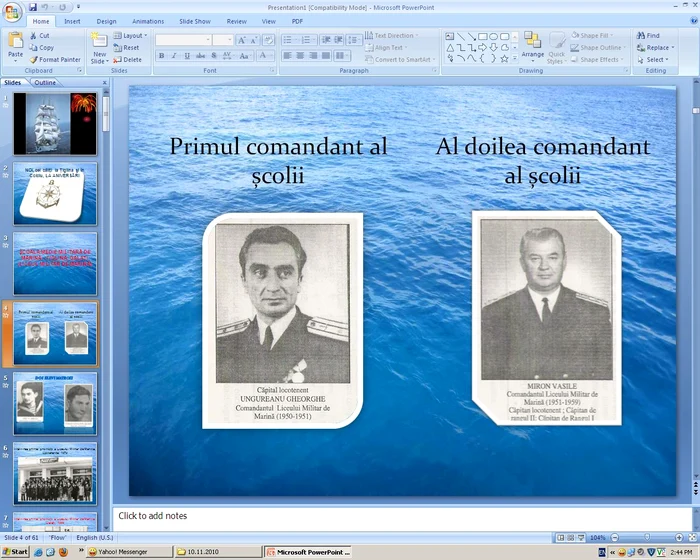This screenshot has height=560, width=700.
Task: Switch to Slide Sorter view
Action: click(x=571, y=538)
